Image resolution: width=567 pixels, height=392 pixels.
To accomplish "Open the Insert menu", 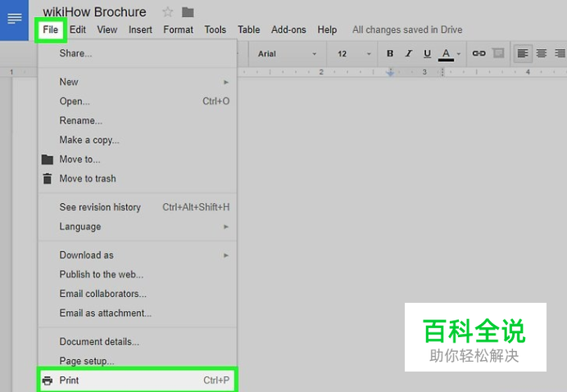I will tap(140, 29).
